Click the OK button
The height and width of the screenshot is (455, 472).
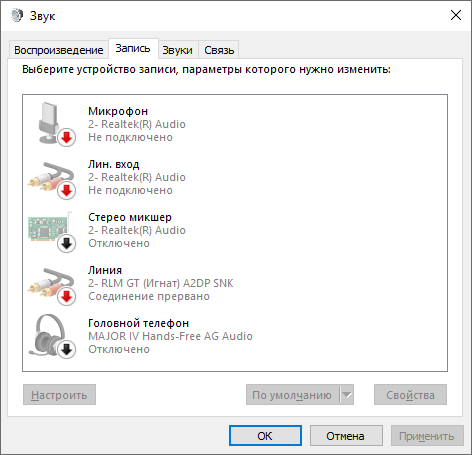tap(265, 436)
